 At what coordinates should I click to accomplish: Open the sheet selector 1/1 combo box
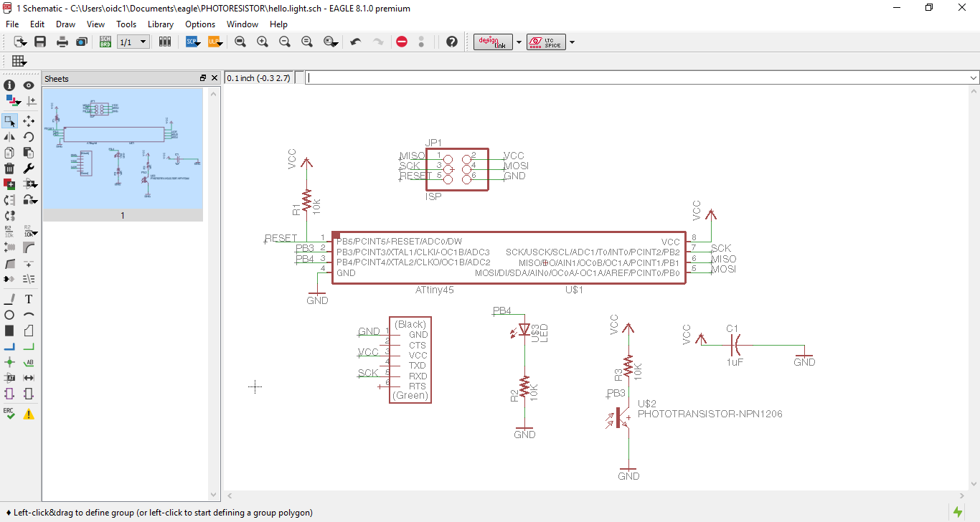(133, 42)
